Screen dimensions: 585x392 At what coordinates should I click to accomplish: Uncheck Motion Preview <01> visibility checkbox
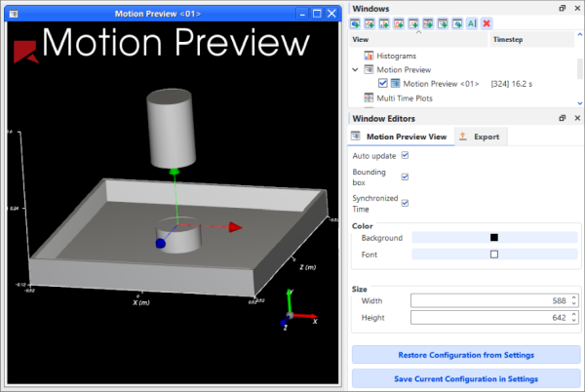point(382,83)
